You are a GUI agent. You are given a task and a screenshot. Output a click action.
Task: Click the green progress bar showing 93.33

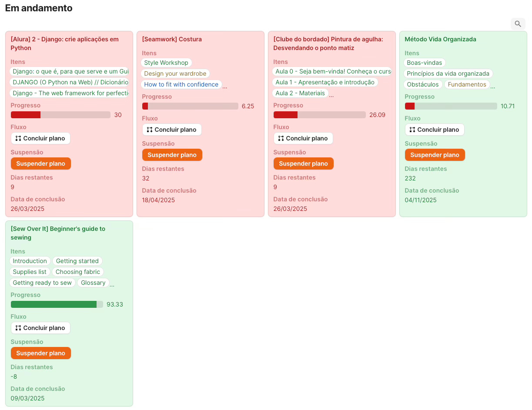[57, 304]
